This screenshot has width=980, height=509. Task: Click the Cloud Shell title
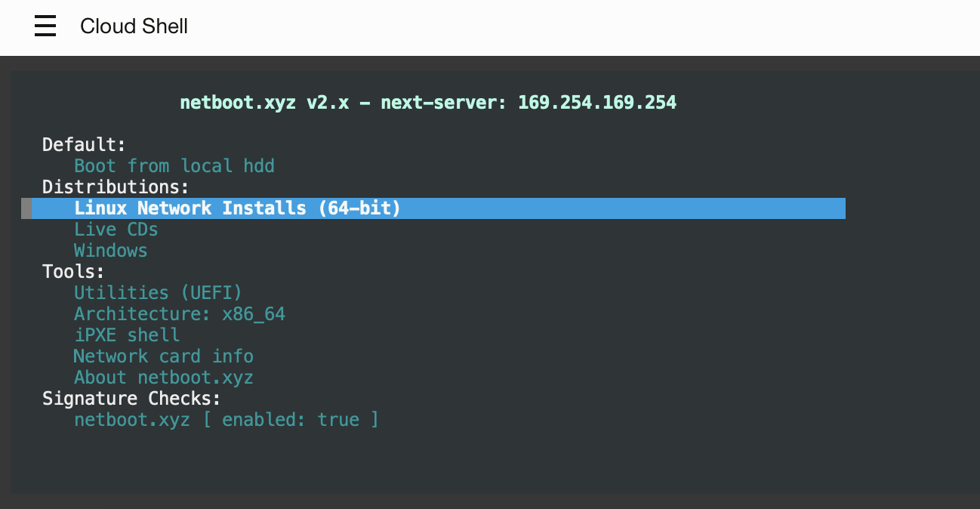134,26
